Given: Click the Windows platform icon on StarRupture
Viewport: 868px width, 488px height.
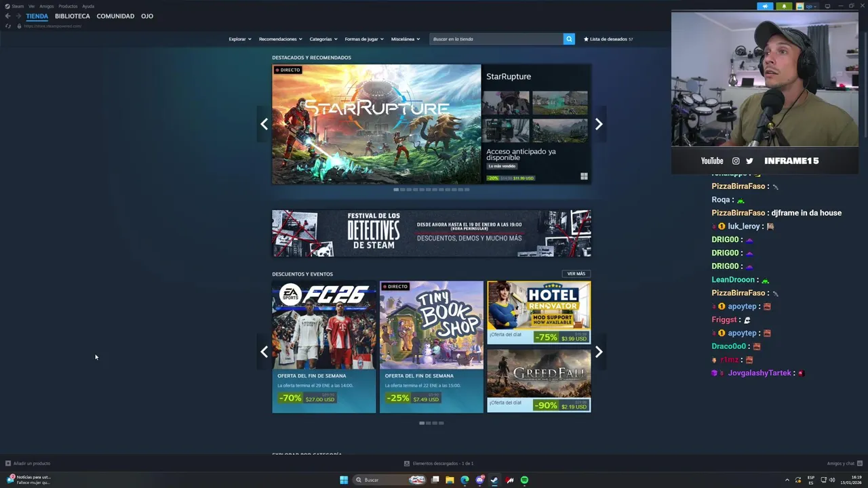Looking at the screenshot, I should click(584, 177).
